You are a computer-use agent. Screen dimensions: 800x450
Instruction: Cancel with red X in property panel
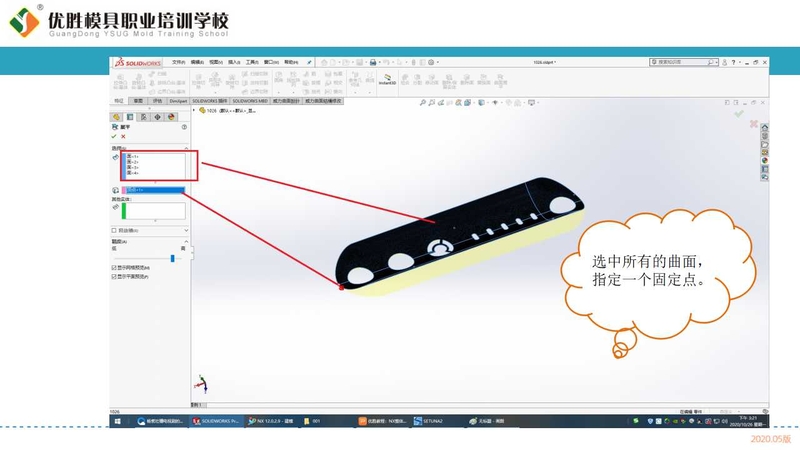123,137
